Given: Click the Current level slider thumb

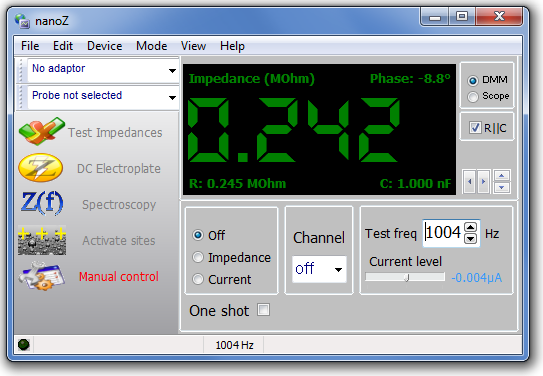Looking at the screenshot, I should click(407, 277).
